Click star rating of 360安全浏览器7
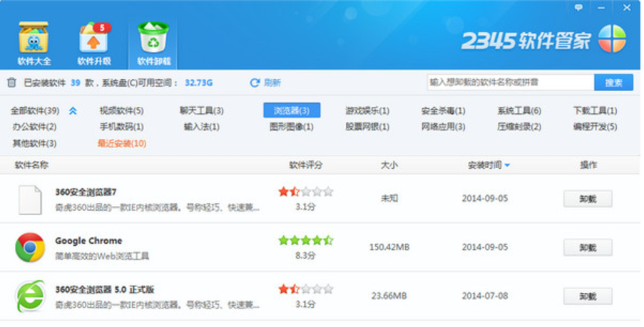The width and height of the screenshot is (644, 327). pyautogui.click(x=305, y=192)
